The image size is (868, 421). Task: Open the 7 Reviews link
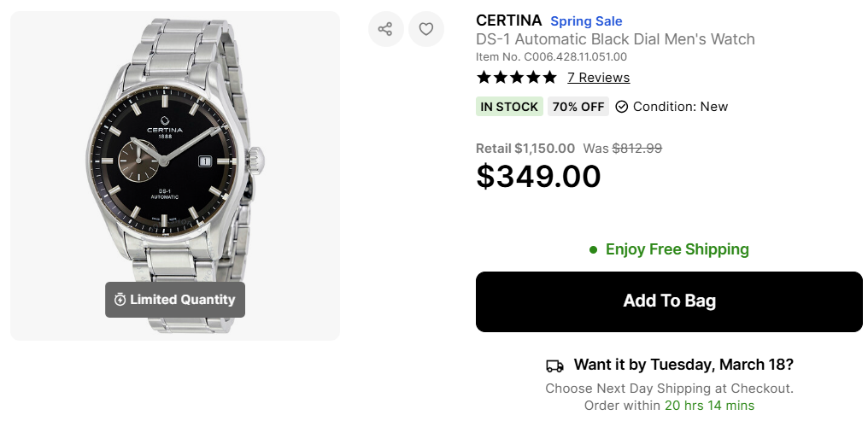[598, 78]
